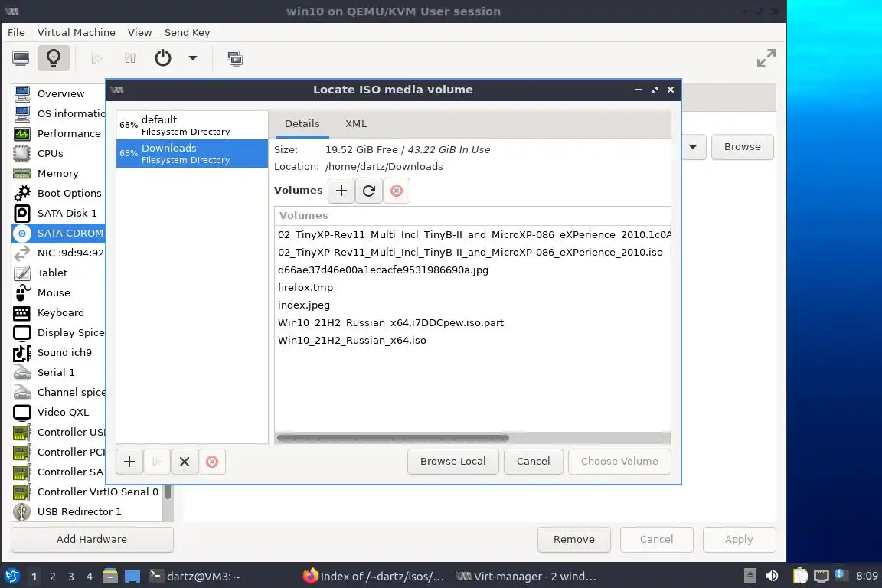The width and height of the screenshot is (882, 588).
Task: Open the dartz@VM3 terminal taskbar entry
Action: [x=195, y=577]
